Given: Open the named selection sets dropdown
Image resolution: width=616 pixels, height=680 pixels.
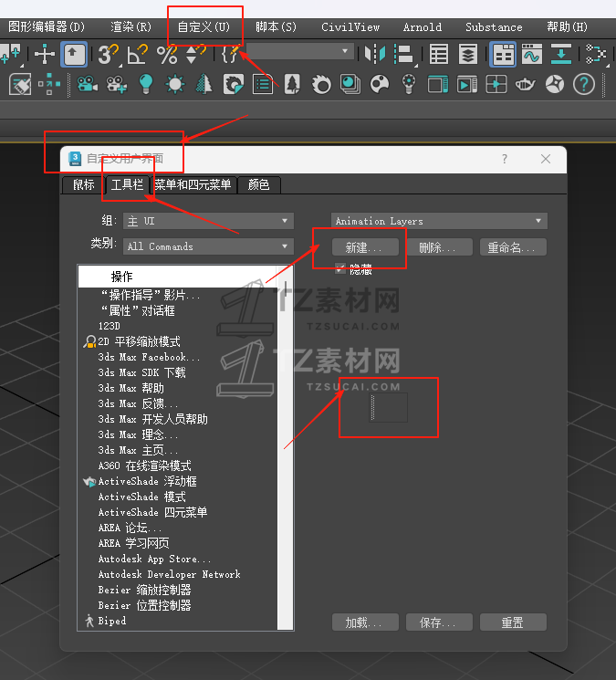Looking at the screenshot, I should pyautogui.click(x=299, y=51).
